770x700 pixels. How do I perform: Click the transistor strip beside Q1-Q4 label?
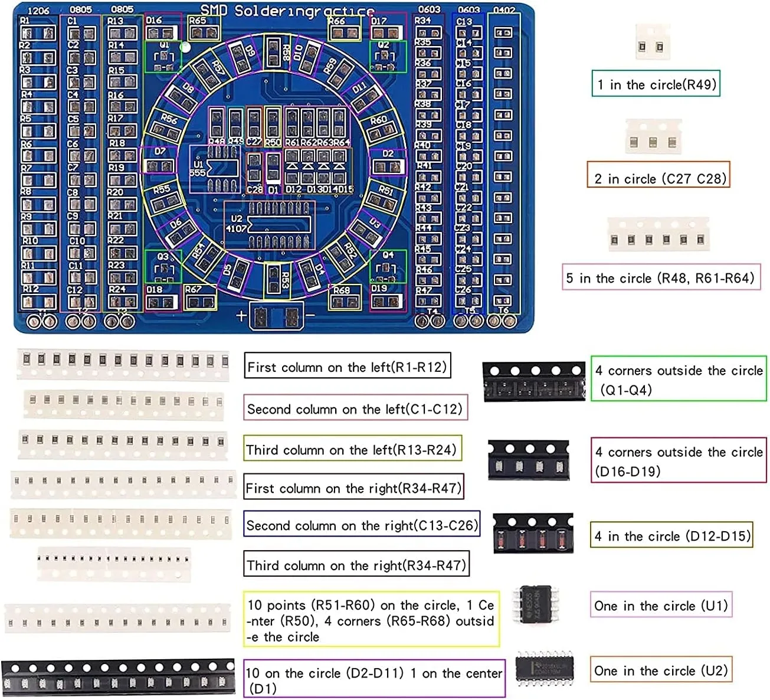534,382
